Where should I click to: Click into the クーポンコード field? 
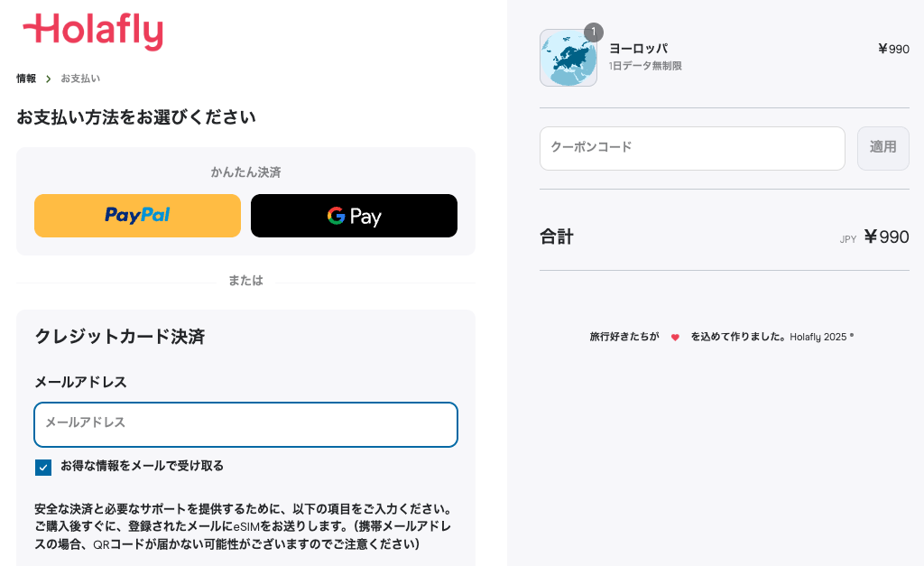(692, 148)
